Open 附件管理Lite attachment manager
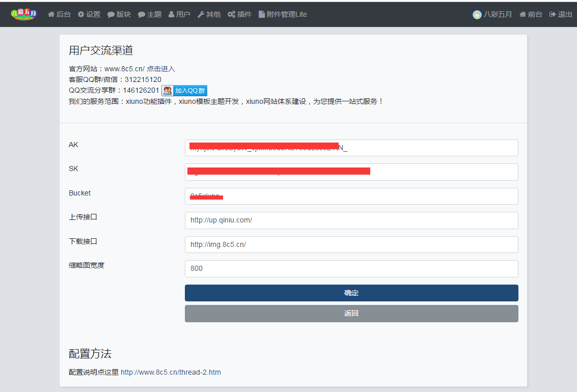577x392 pixels. click(x=283, y=14)
